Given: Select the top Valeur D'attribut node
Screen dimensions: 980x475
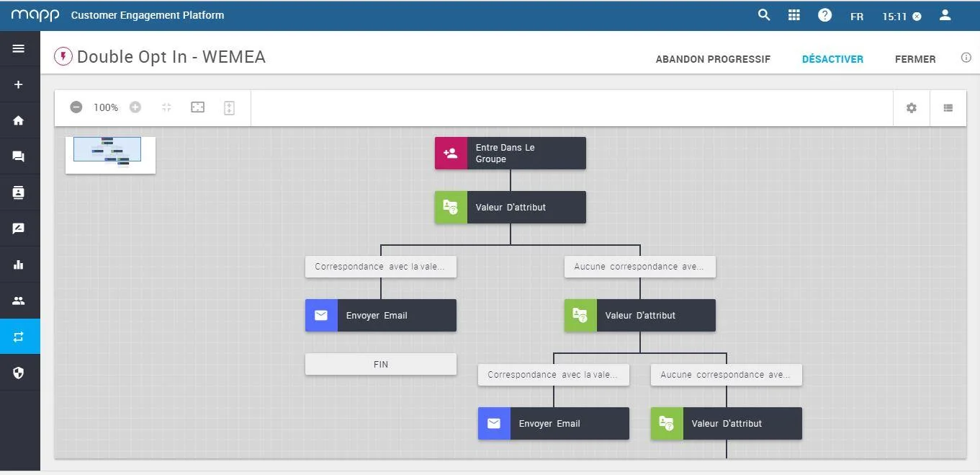Looking at the screenshot, I should pos(511,208).
